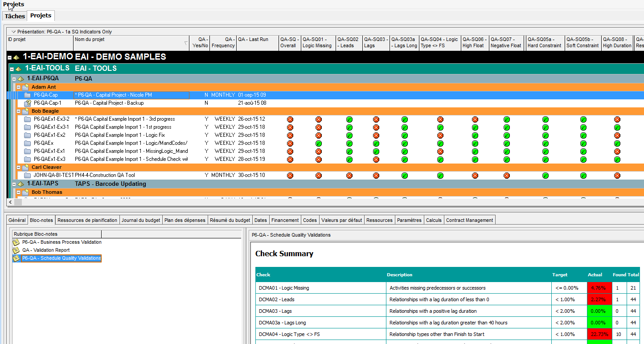Click the notebook icon for QA - Validation Report
Image resolution: width=644 pixels, height=344 pixels.
coord(16,250)
